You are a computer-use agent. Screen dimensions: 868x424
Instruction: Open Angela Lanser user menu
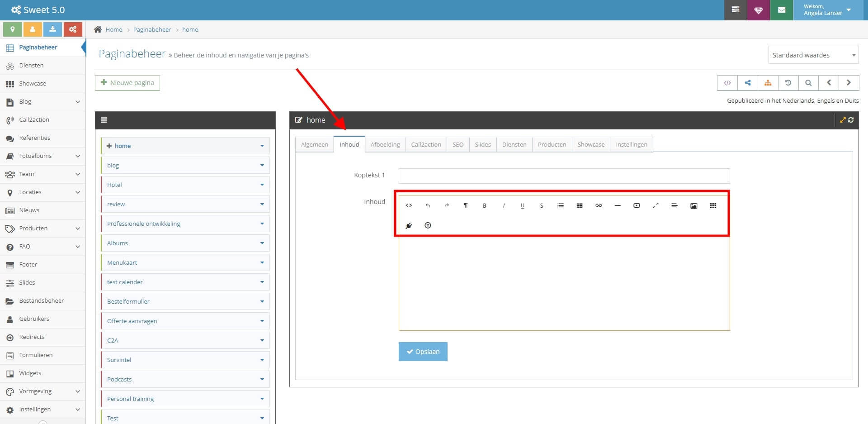827,10
